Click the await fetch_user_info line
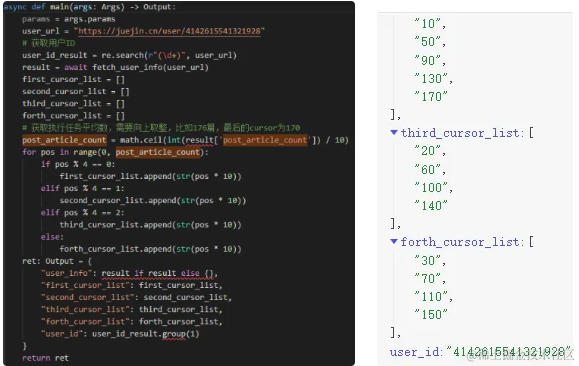The image size is (579, 366). point(115,68)
